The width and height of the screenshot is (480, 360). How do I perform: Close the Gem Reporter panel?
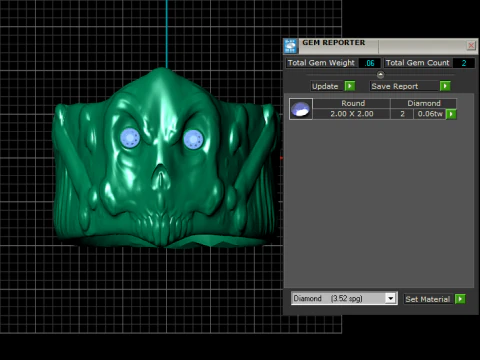coord(471,45)
